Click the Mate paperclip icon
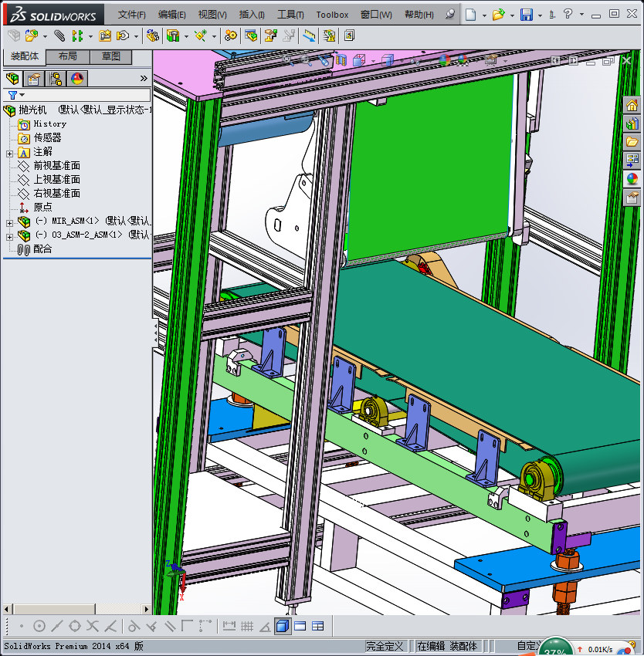Image resolution: width=644 pixels, height=656 pixels. click(x=60, y=36)
